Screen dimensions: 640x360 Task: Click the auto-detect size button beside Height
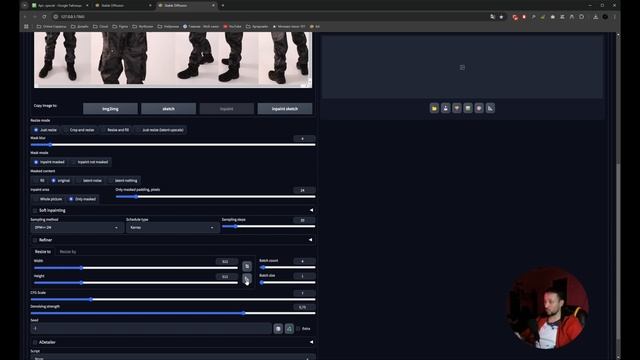[247, 279]
